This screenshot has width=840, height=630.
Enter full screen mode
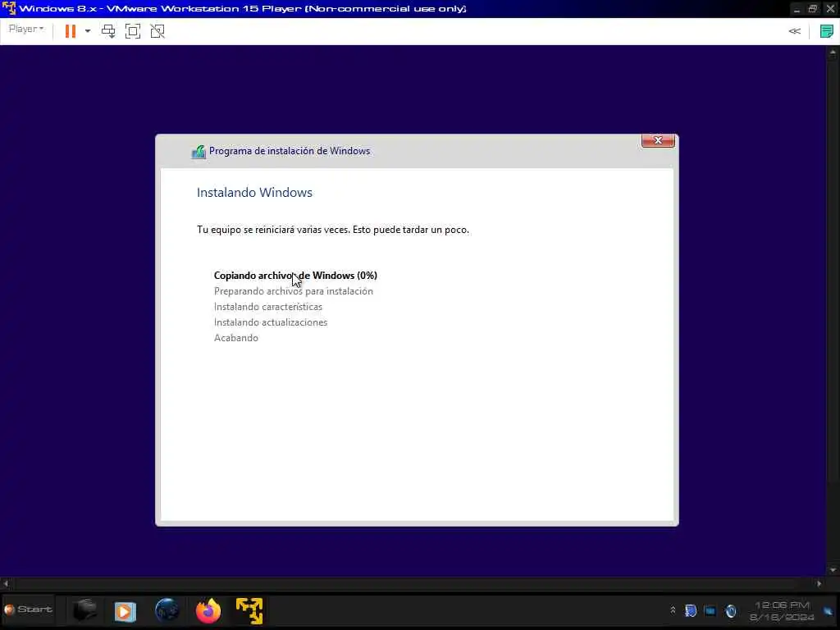coord(133,31)
